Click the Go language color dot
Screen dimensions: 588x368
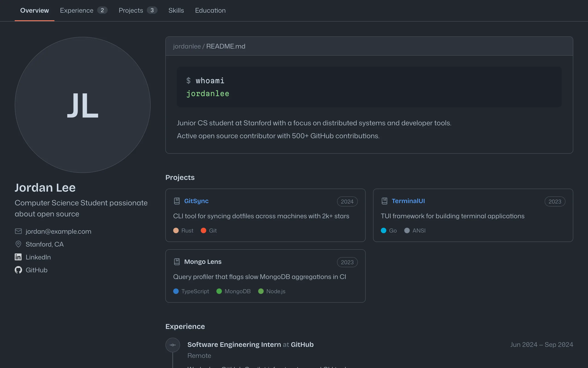click(384, 230)
